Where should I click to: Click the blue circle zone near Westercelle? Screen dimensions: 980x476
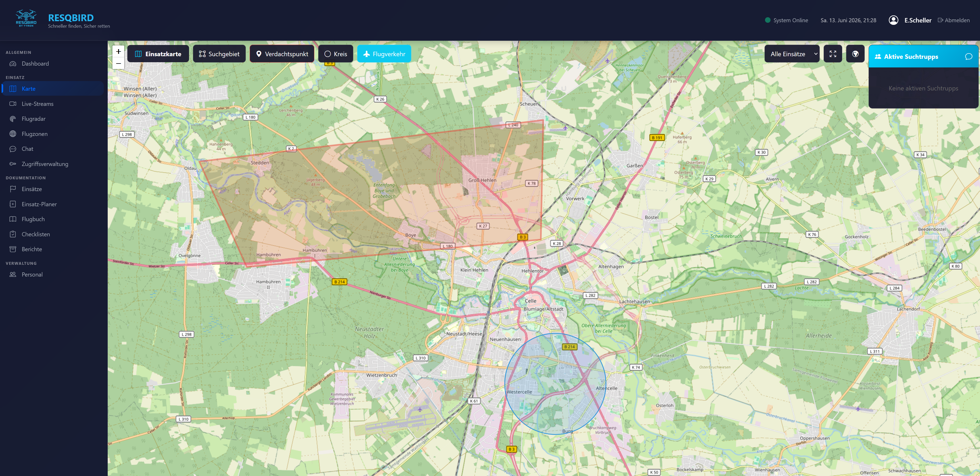click(555, 384)
